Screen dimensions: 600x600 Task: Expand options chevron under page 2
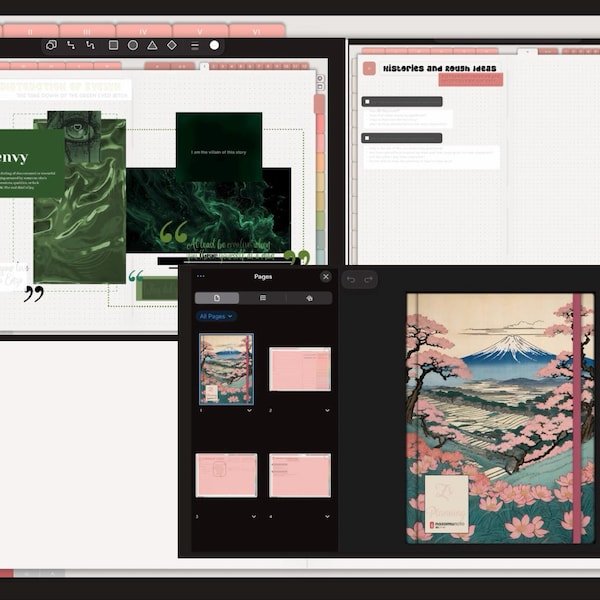click(x=328, y=410)
